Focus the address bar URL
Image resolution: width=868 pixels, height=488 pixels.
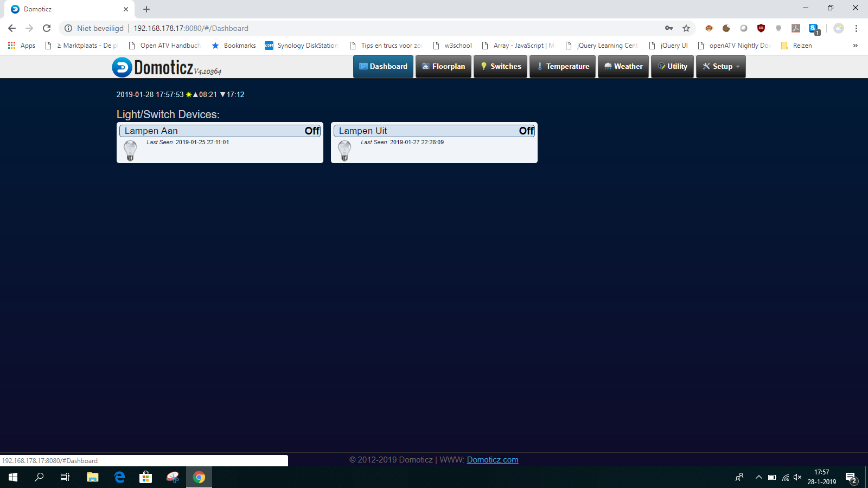point(191,28)
